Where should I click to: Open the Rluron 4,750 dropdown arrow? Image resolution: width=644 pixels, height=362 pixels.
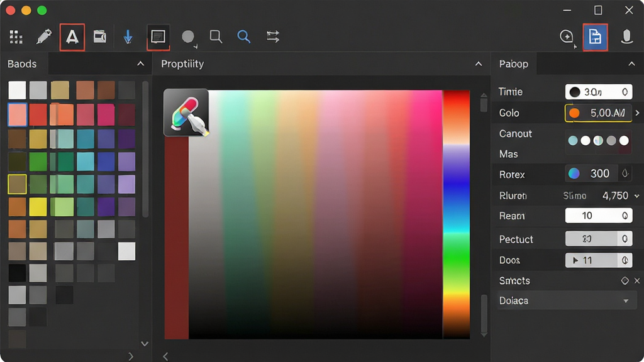point(637,196)
